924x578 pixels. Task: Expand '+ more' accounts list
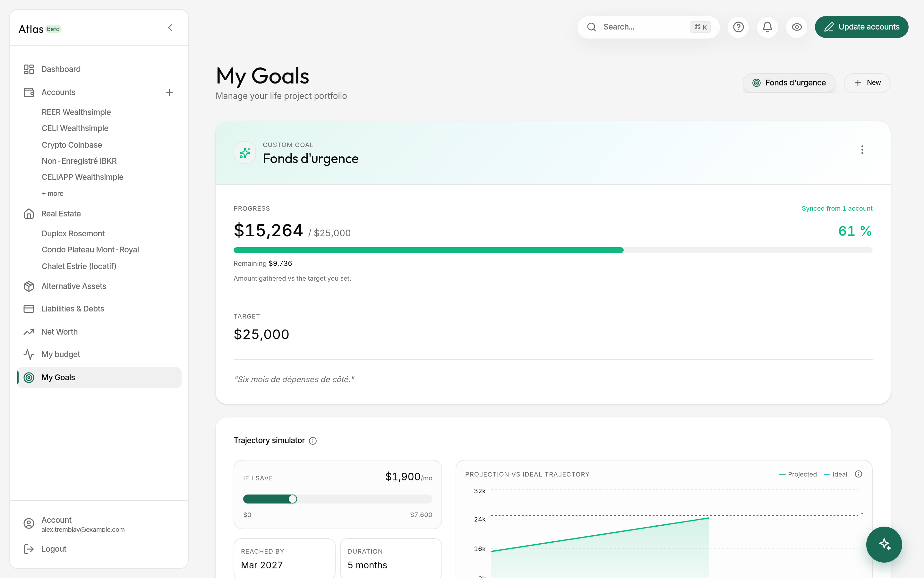pos(53,193)
